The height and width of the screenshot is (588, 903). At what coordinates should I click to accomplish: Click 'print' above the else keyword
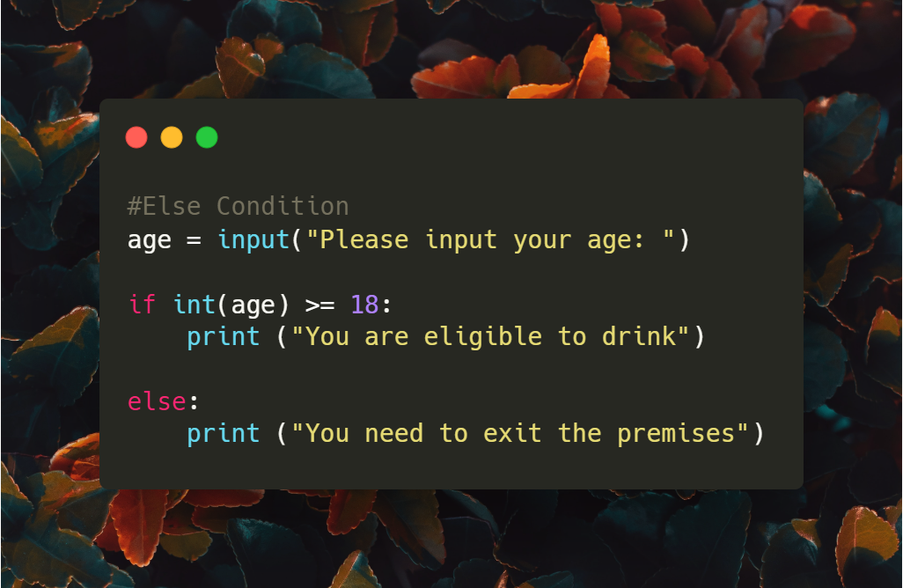[x=224, y=337]
